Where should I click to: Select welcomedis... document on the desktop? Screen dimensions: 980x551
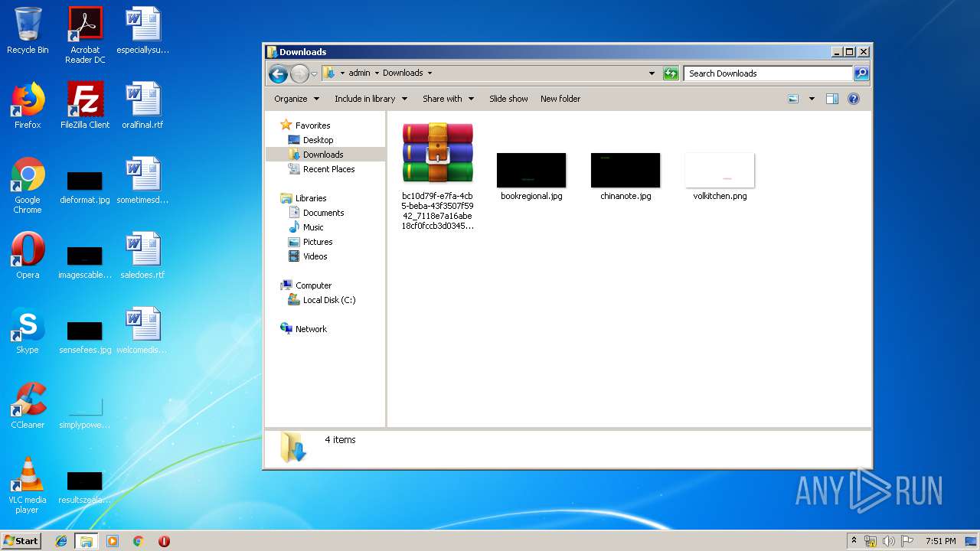(x=142, y=331)
